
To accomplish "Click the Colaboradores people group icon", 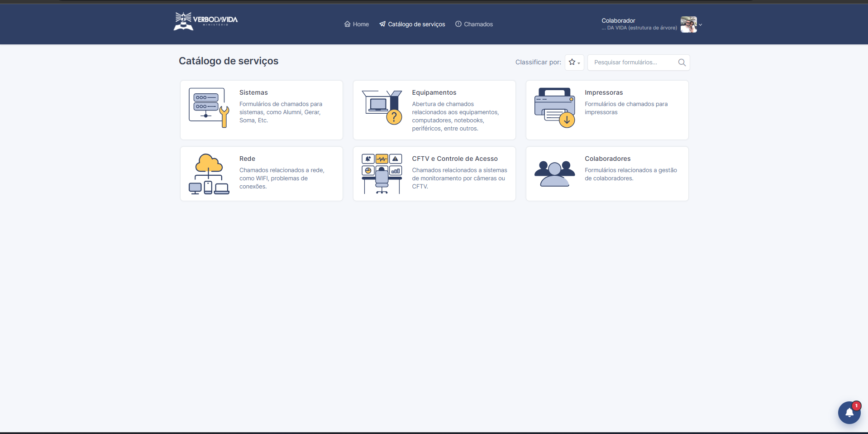I will click(555, 174).
